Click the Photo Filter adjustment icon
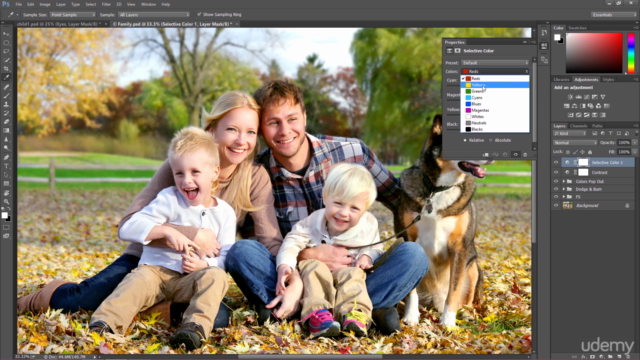The image size is (640, 360). click(x=590, y=106)
